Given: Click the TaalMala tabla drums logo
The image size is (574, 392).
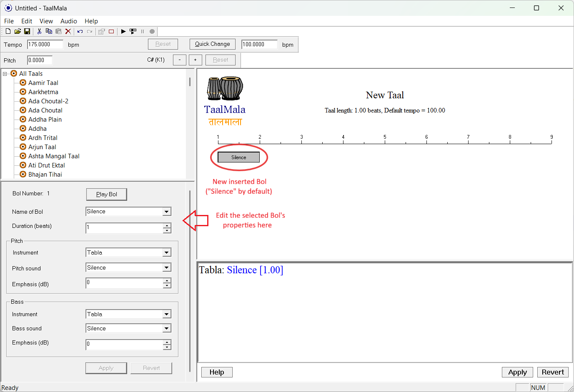Looking at the screenshot, I should click(x=225, y=88).
